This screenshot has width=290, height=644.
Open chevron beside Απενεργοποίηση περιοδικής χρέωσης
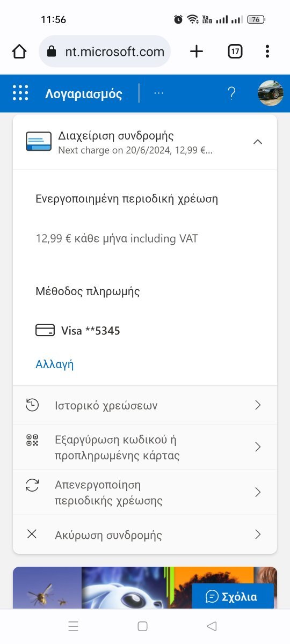point(258,492)
